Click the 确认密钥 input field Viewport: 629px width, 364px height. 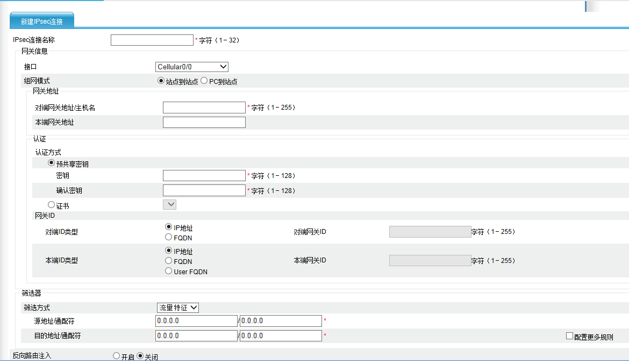[x=204, y=190]
